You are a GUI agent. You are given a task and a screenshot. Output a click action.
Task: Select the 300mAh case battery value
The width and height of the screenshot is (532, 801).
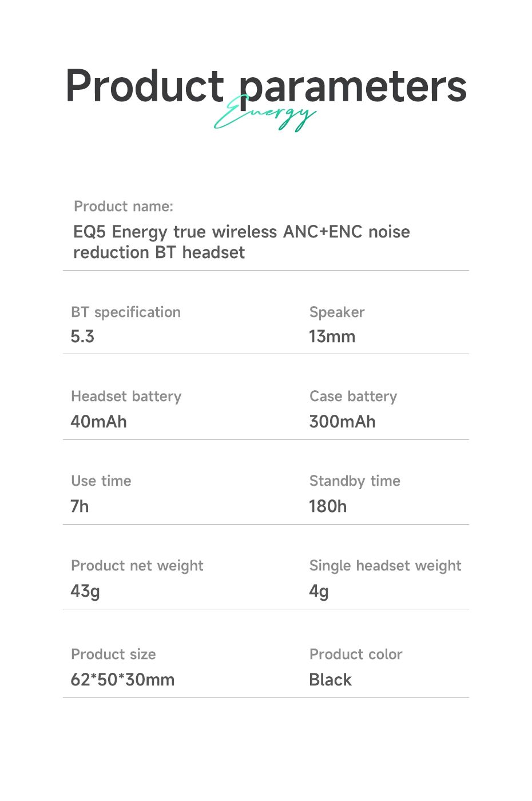tap(342, 422)
